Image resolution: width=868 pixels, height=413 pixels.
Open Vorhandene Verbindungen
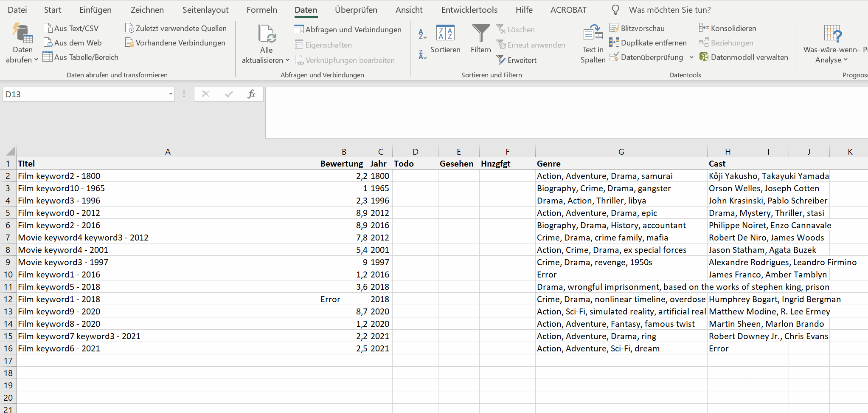point(175,43)
